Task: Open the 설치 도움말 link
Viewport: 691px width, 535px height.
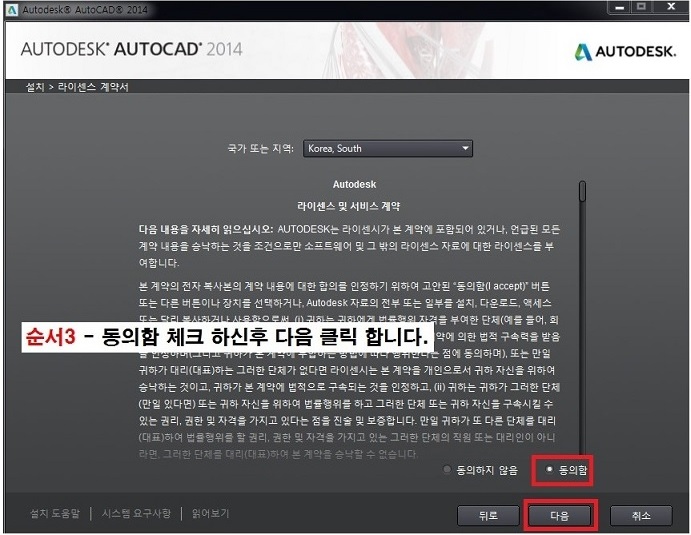Action: 55,513
